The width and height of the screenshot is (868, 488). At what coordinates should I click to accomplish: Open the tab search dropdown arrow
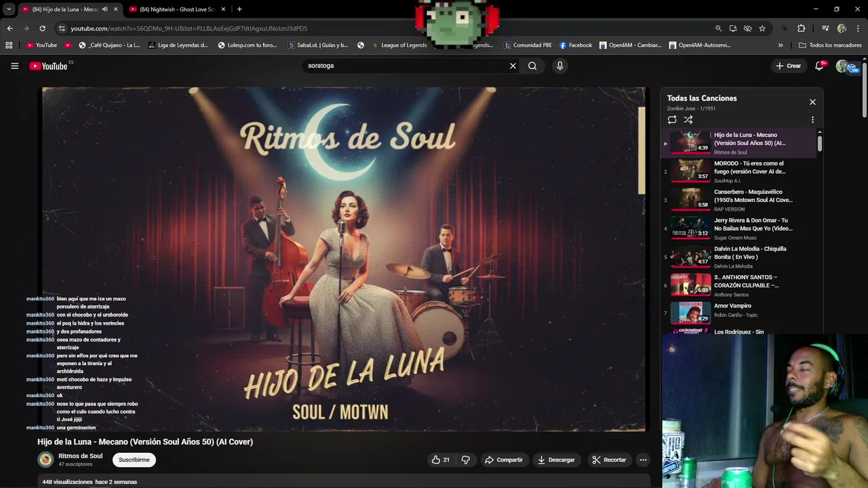tap(8, 9)
